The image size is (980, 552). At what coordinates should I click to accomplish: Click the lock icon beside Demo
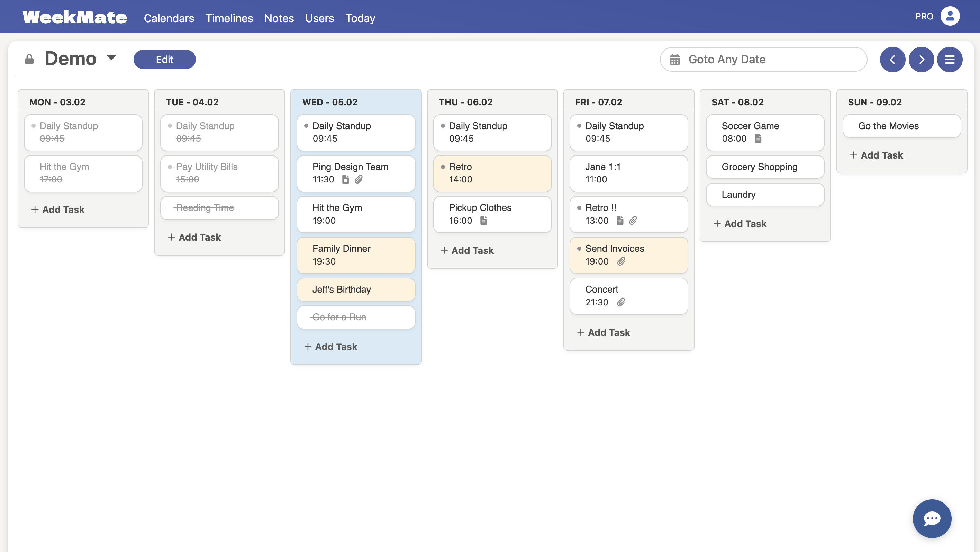click(29, 59)
